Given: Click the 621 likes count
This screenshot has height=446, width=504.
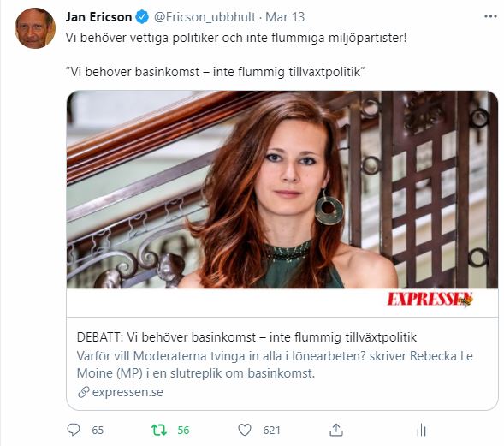Looking at the screenshot, I should click(271, 431).
